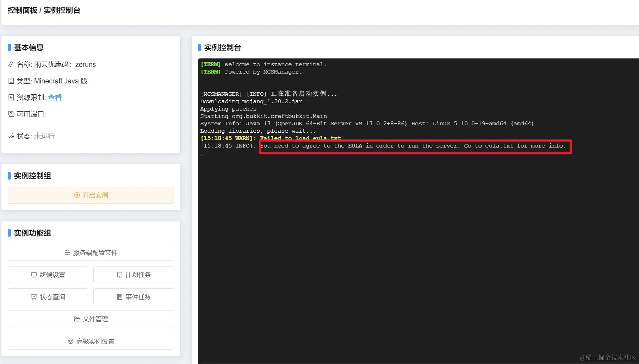This screenshot has height=364, width=639.
Task: Click the 'Welcome to instance terminal.' line
Action: (x=263, y=64)
